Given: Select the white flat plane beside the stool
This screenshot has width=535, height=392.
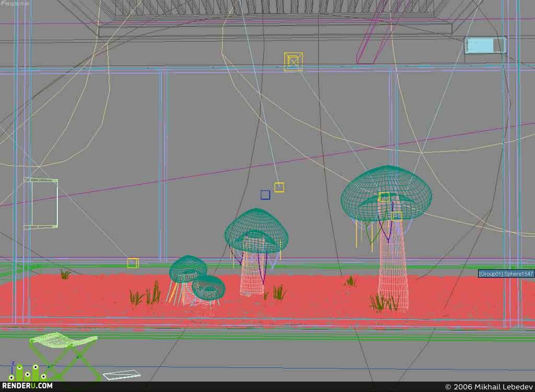Looking at the screenshot, I should point(122,375).
